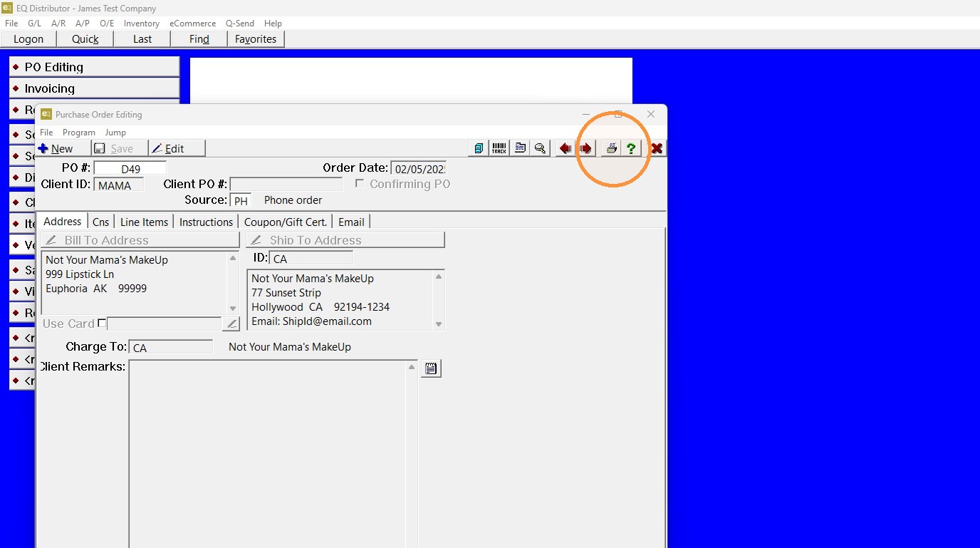Open help with green question mark

(631, 148)
